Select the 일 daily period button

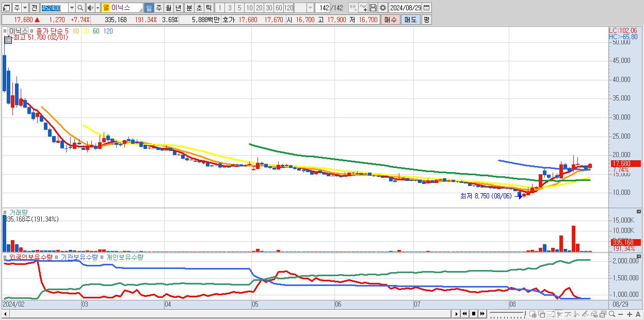(x=149, y=8)
